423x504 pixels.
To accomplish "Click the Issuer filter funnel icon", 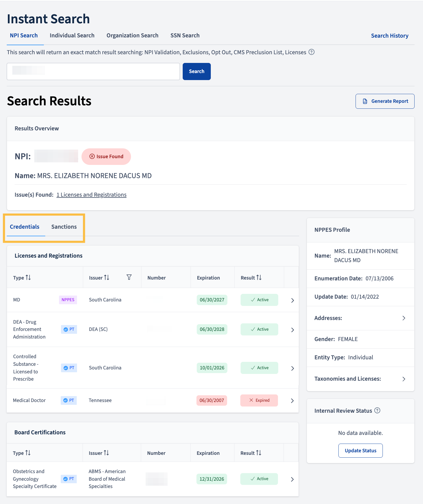I will pyautogui.click(x=129, y=277).
